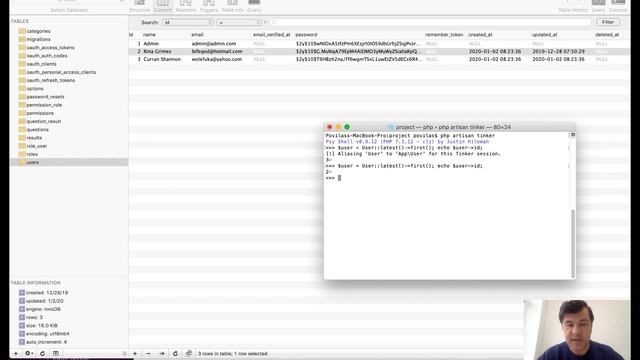Click the webcam video thumbnail
This screenshot has height=360, width=640.
click(x=577, y=330)
